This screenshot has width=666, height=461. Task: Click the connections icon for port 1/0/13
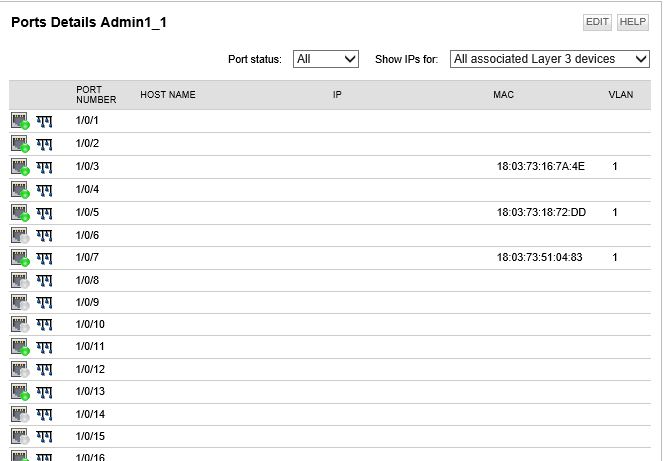pos(44,392)
